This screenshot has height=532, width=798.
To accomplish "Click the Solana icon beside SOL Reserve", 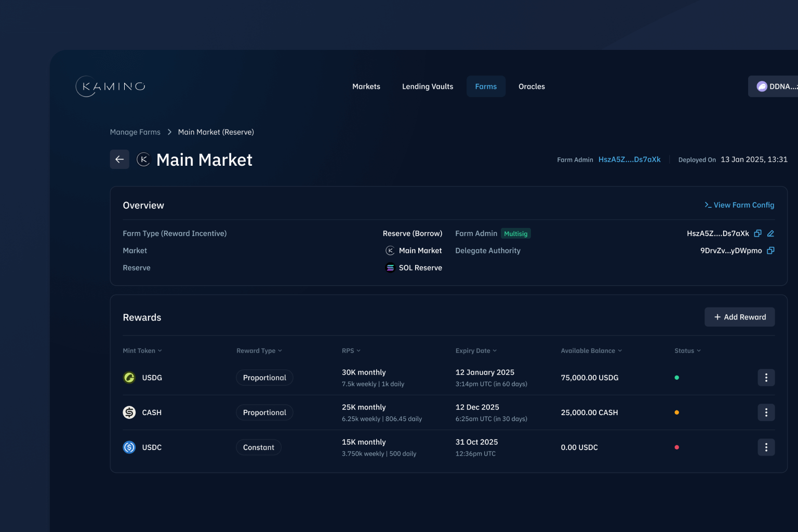I will [x=390, y=268].
